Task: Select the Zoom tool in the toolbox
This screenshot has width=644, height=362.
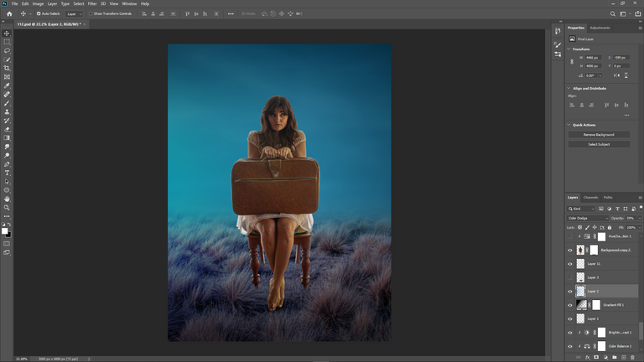Action: click(x=7, y=208)
